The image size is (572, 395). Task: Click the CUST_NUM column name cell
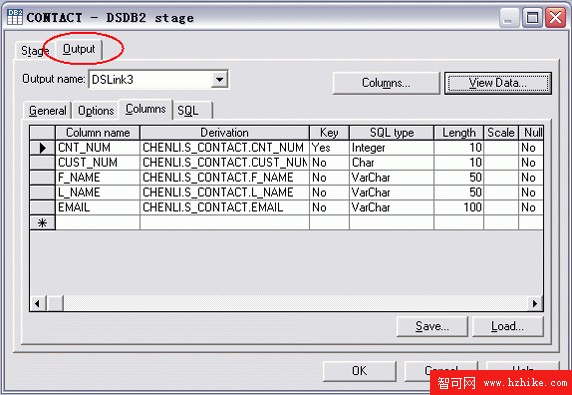(97, 163)
